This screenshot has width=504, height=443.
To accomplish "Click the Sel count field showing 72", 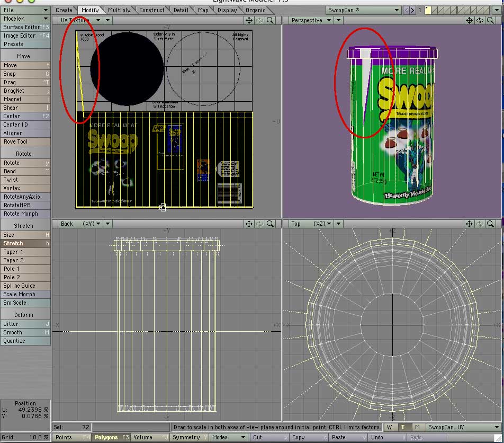I will point(71,427).
